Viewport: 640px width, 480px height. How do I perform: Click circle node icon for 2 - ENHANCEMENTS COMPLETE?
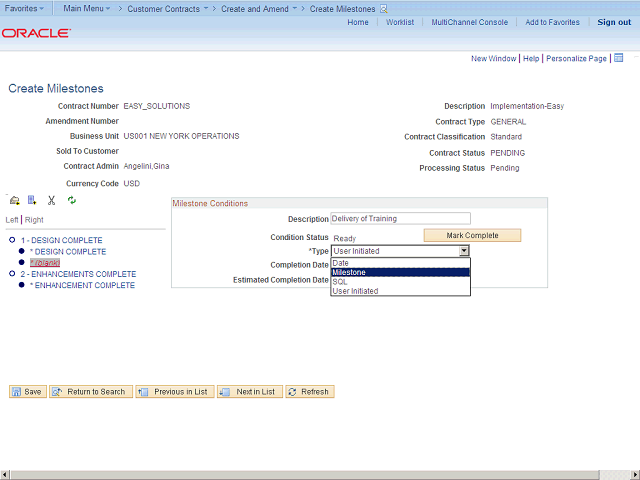click(12, 273)
